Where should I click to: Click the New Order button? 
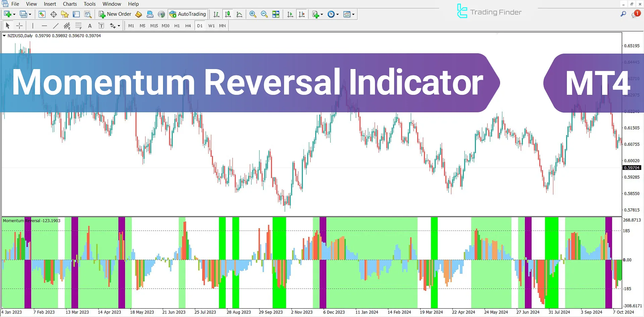click(x=115, y=14)
